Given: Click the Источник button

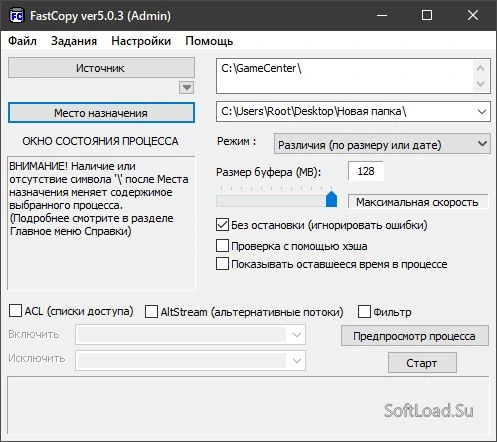Looking at the screenshot, I should pyautogui.click(x=101, y=68).
